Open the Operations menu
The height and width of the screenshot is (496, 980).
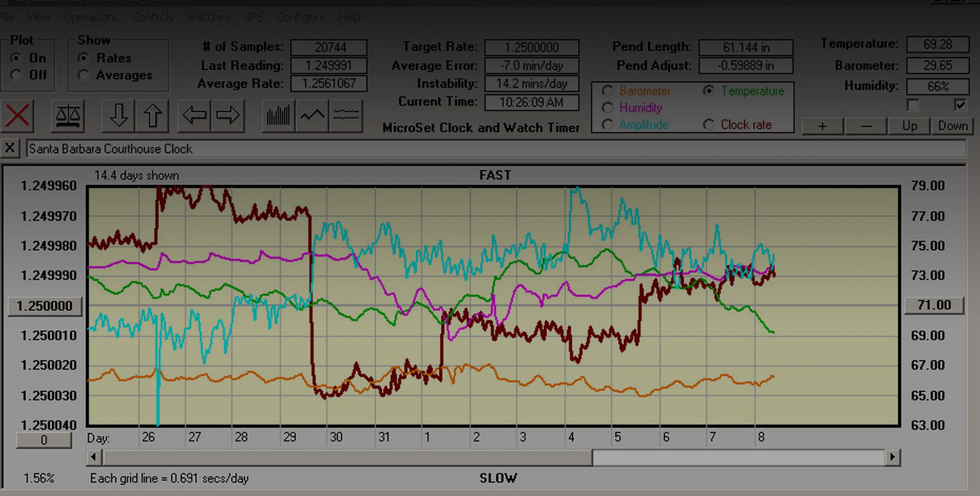point(91,17)
